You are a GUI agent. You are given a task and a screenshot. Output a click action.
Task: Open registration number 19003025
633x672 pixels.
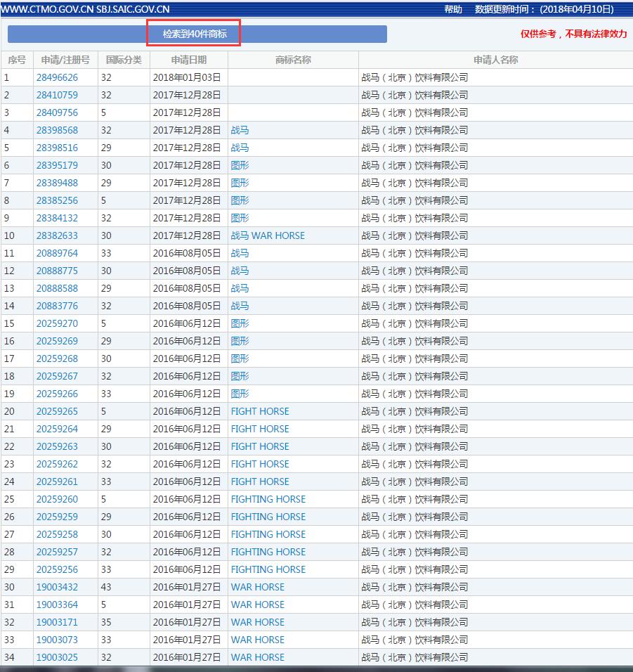click(57, 657)
